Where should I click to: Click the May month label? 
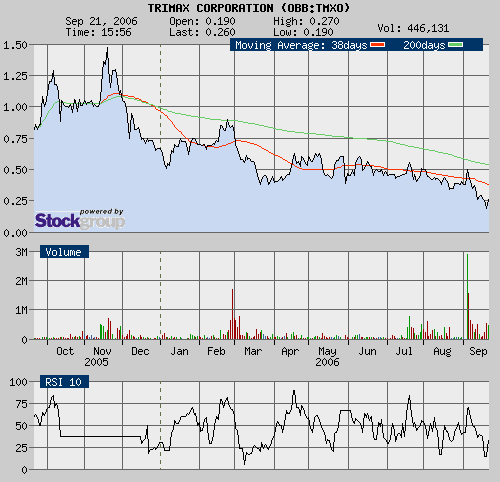327,351
